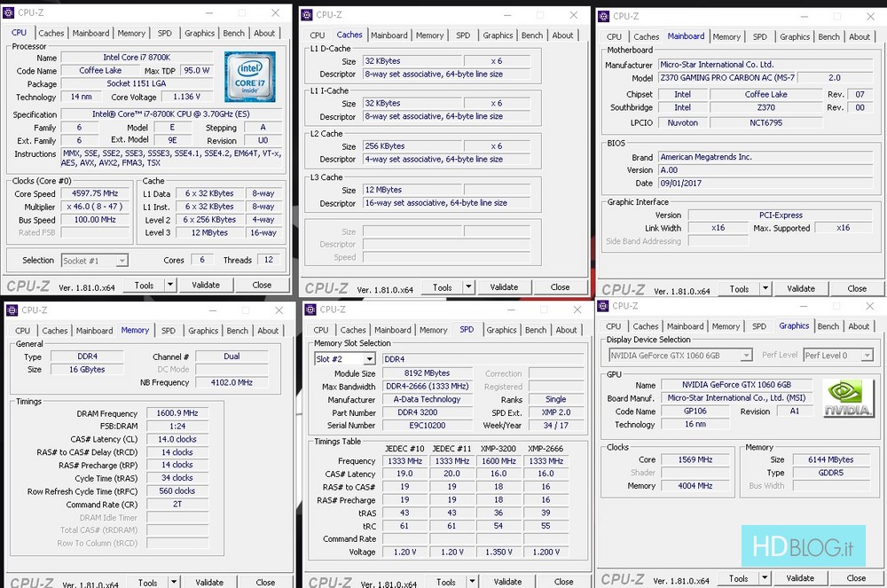Click the Part Number field showing DDR4 3200
This screenshot has height=588, width=887.
pos(417,412)
